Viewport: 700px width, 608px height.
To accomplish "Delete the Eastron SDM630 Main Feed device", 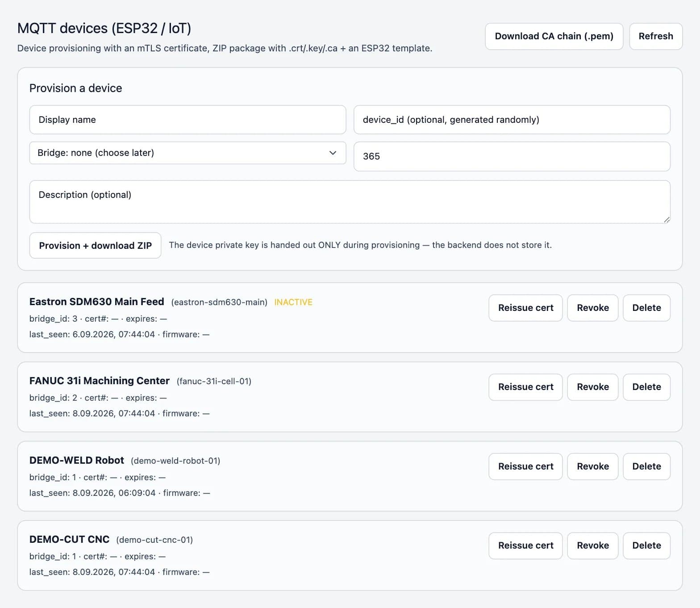I will pos(646,308).
